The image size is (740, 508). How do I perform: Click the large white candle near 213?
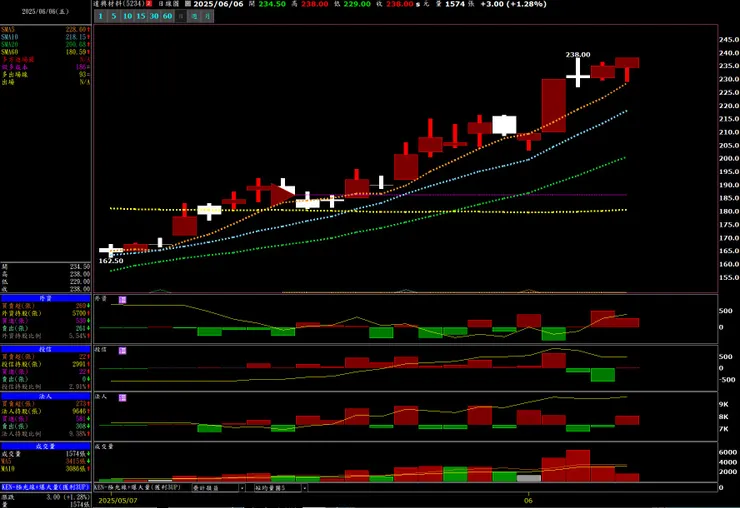(x=504, y=125)
